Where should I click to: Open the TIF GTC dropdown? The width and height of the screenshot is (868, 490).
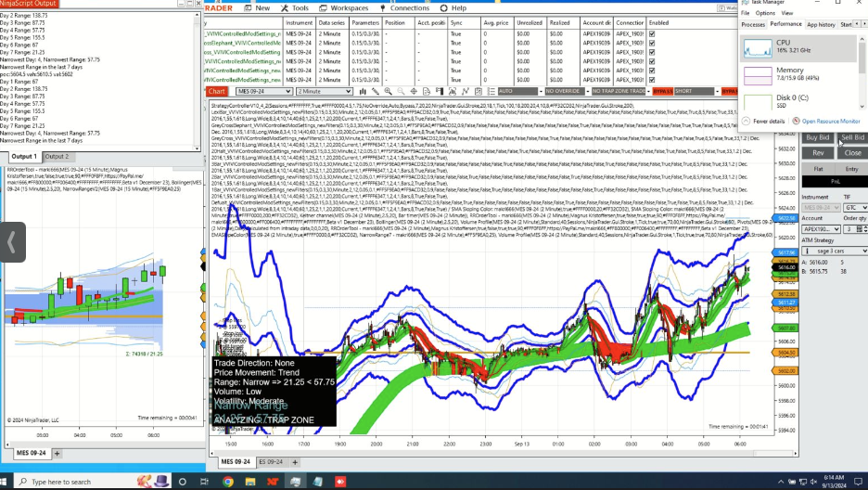[x=855, y=208]
